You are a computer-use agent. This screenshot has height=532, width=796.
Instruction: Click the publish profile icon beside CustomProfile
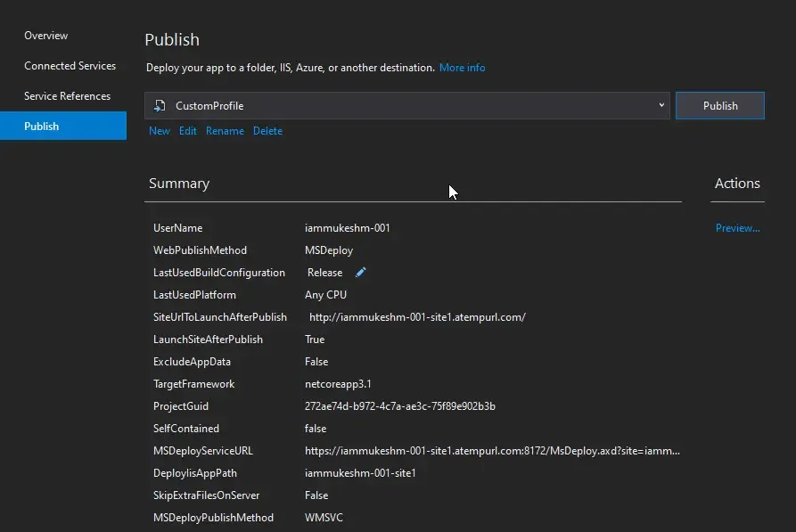coord(160,105)
